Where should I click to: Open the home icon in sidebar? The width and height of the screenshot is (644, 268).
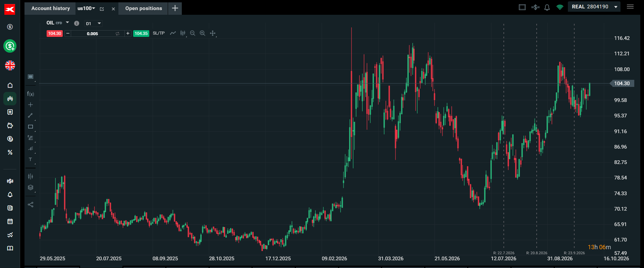pos(10,85)
